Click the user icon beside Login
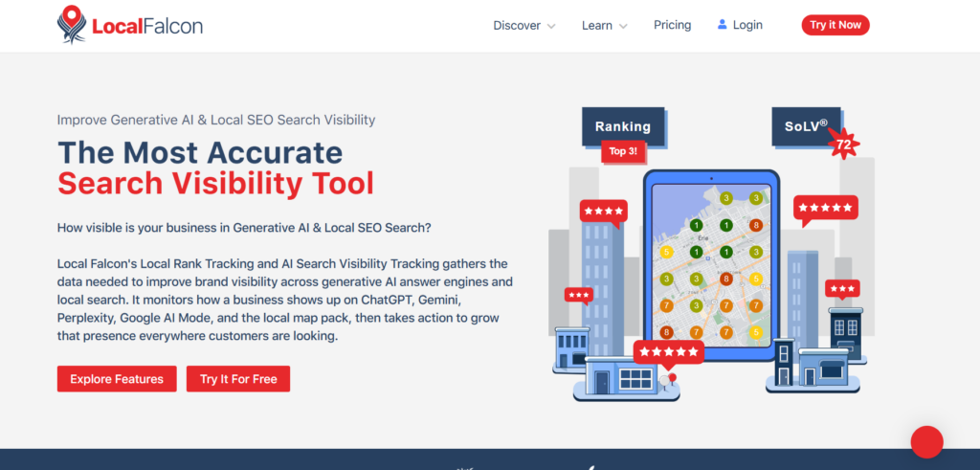This screenshot has width=980, height=470. pyautogui.click(x=723, y=24)
